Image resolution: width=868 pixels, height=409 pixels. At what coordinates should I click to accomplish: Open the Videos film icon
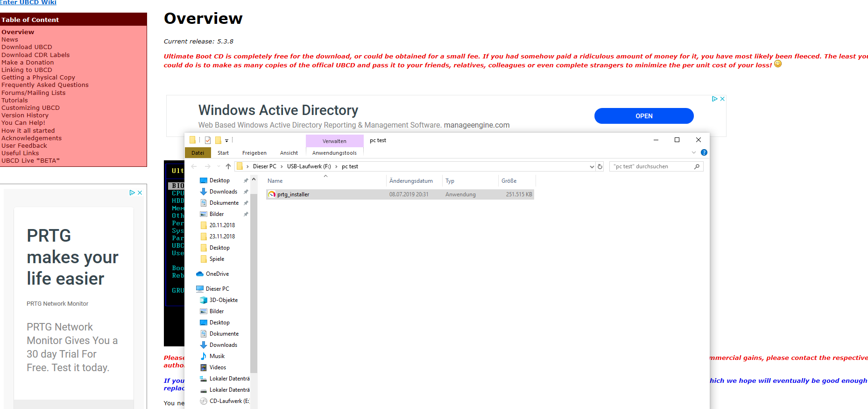pos(204,367)
